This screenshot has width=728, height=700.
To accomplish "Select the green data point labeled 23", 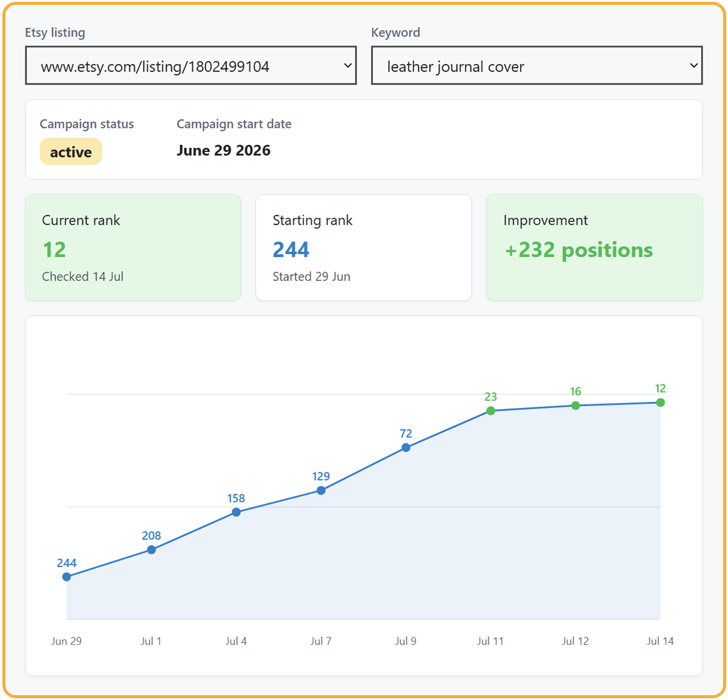I will pos(491,411).
